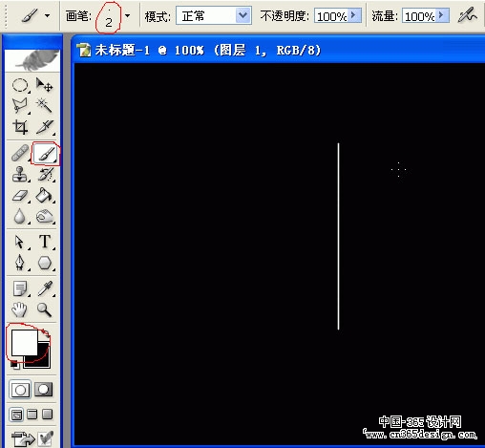Screen dimensions: 485x448
Task: Click the white foreground color swatch
Action: click(24, 342)
